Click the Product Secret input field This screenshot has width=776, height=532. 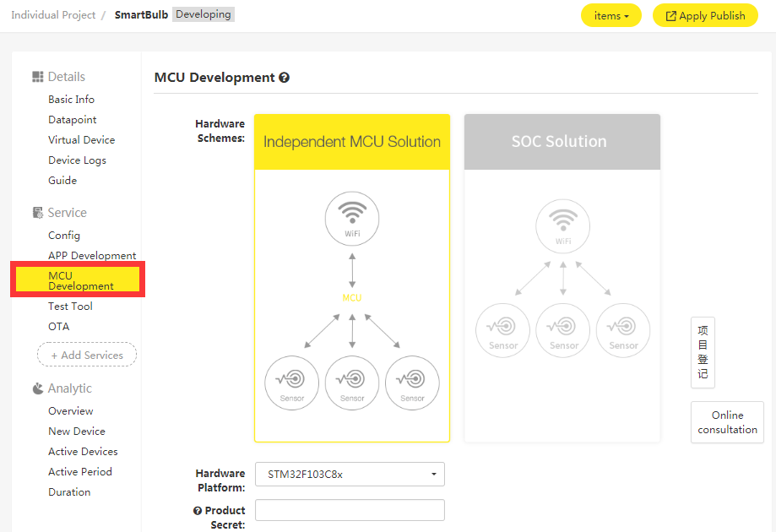pyautogui.click(x=349, y=510)
